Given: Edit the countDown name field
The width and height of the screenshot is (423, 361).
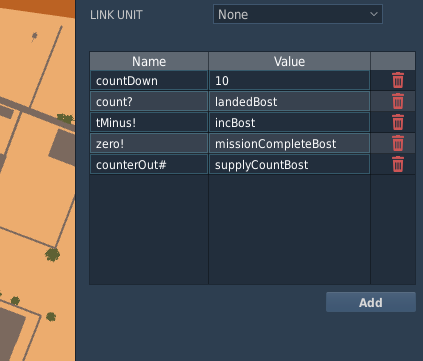Looking at the screenshot, I should tap(149, 80).
